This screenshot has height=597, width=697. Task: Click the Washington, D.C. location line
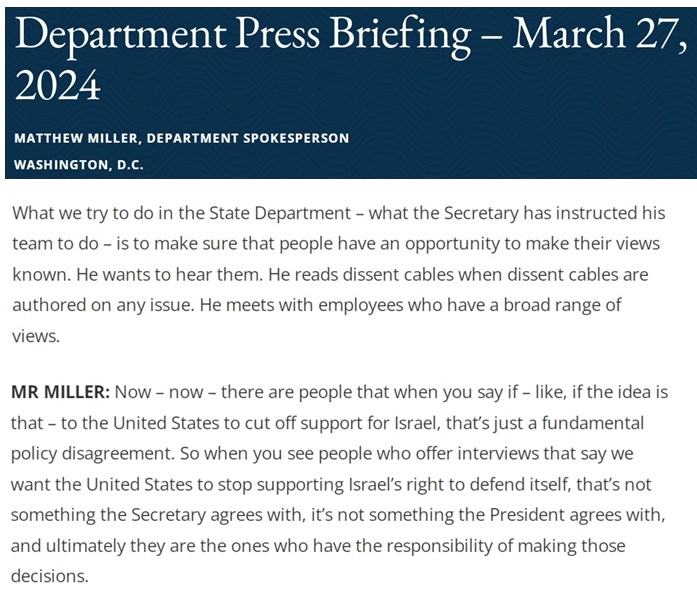79,165
